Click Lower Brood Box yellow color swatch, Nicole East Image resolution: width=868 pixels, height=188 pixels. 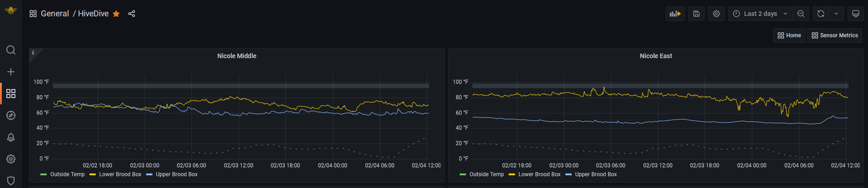(x=512, y=174)
